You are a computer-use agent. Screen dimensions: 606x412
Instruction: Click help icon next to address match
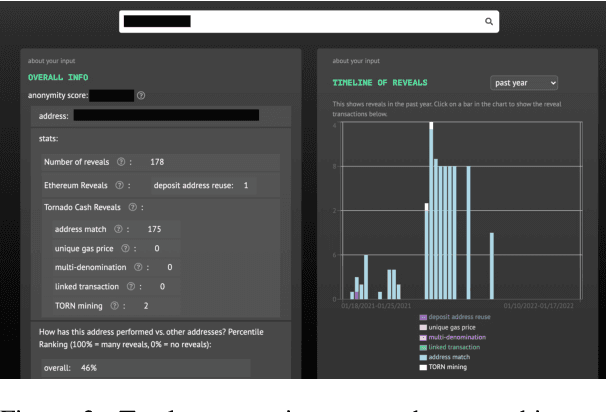pyautogui.click(x=119, y=229)
